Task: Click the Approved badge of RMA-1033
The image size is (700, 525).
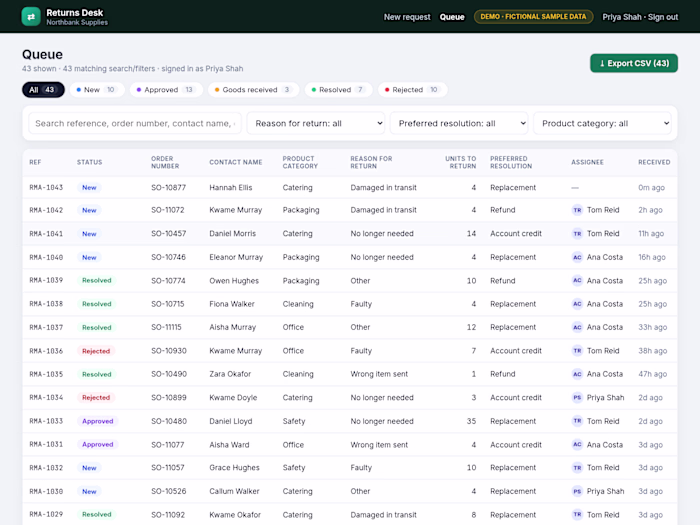Action: click(97, 421)
